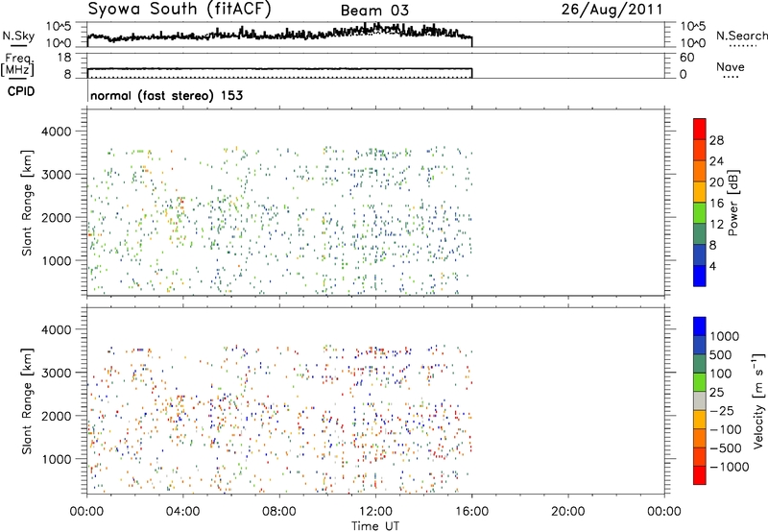Click "normal (fast stereo) 153" text

tap(166, 95)
